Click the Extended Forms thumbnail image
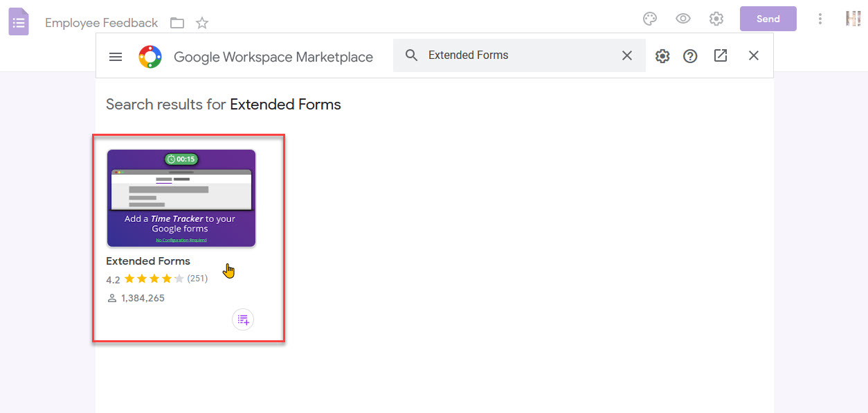 coord(181,198)
